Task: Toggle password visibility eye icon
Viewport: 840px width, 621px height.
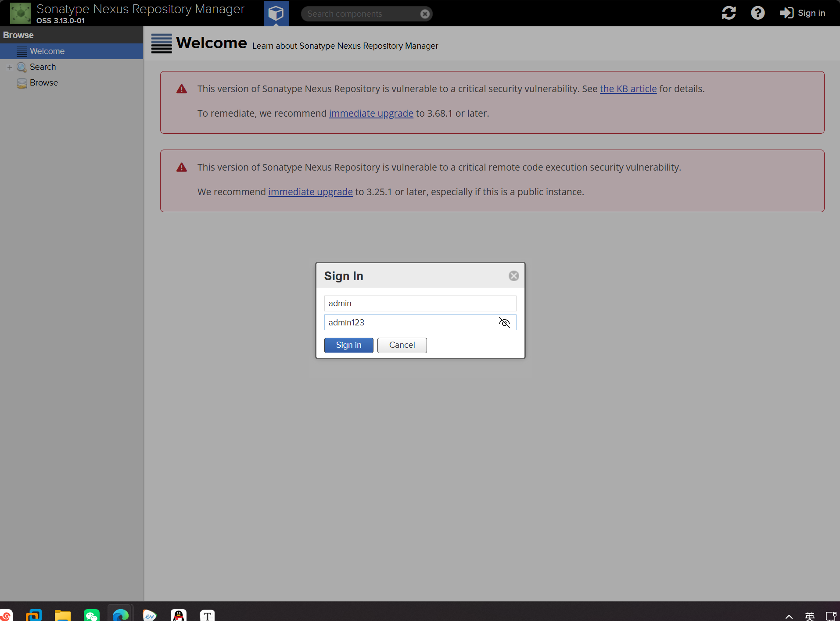Action: [504, 323]
